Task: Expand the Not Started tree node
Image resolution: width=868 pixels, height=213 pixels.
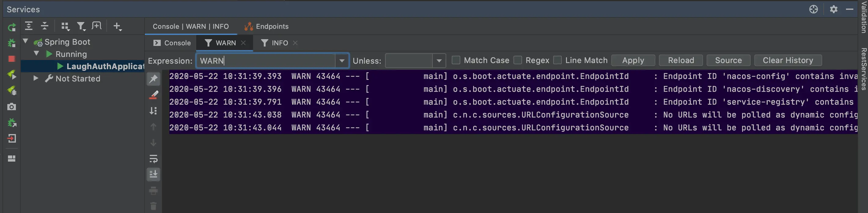Action: click(x=36, y=78)
